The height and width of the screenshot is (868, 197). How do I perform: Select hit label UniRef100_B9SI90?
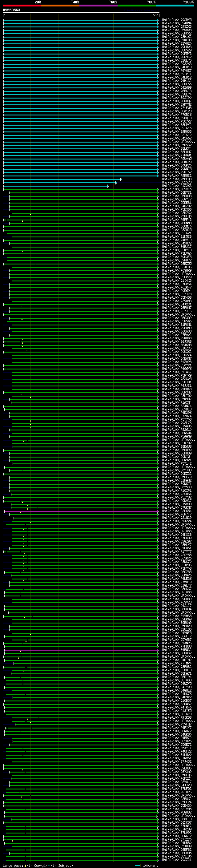click(177, 98)
